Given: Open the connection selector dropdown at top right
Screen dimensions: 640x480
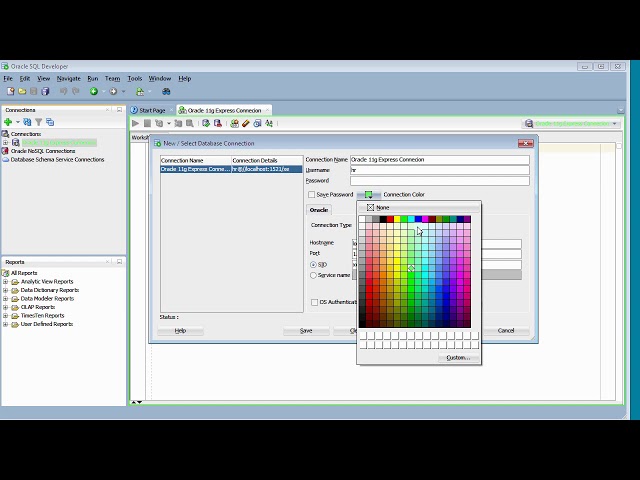Looking at the screenshot, I should coord(614,124).
